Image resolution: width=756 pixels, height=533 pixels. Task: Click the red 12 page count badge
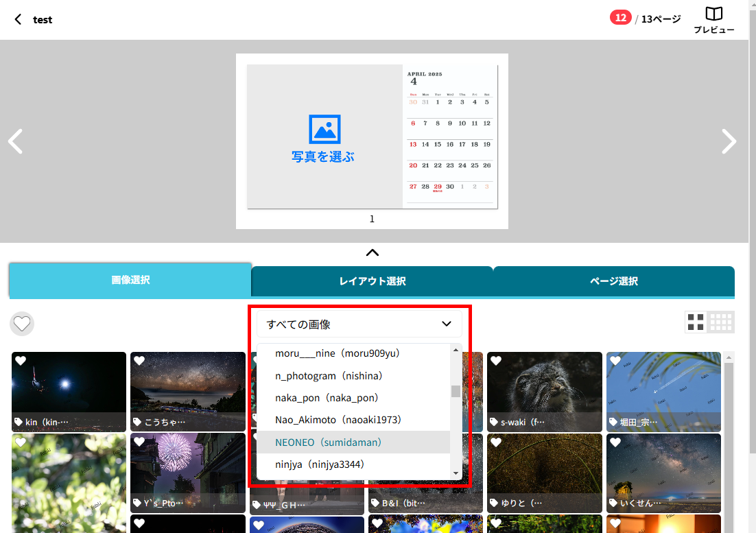pyautogui.click(x=620, y=18)
